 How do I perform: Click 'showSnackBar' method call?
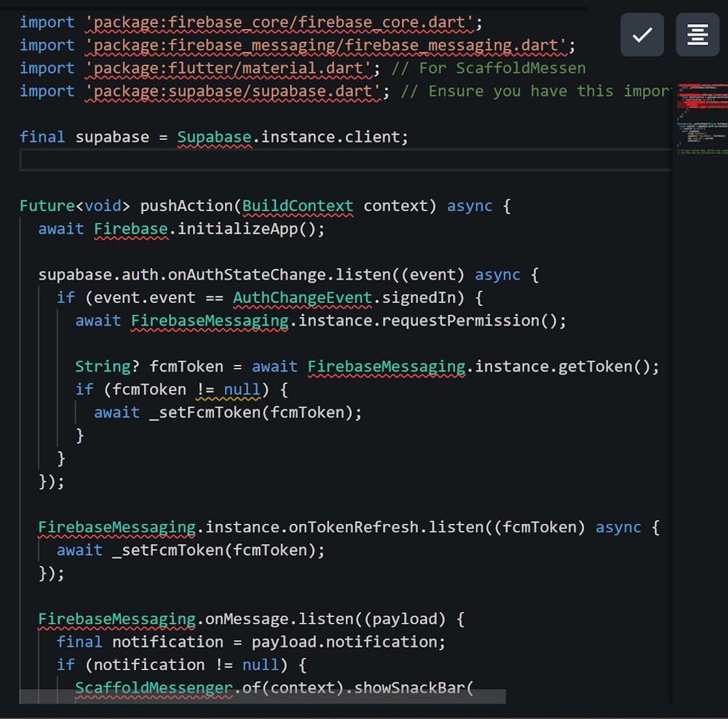[x=409, y=688]
